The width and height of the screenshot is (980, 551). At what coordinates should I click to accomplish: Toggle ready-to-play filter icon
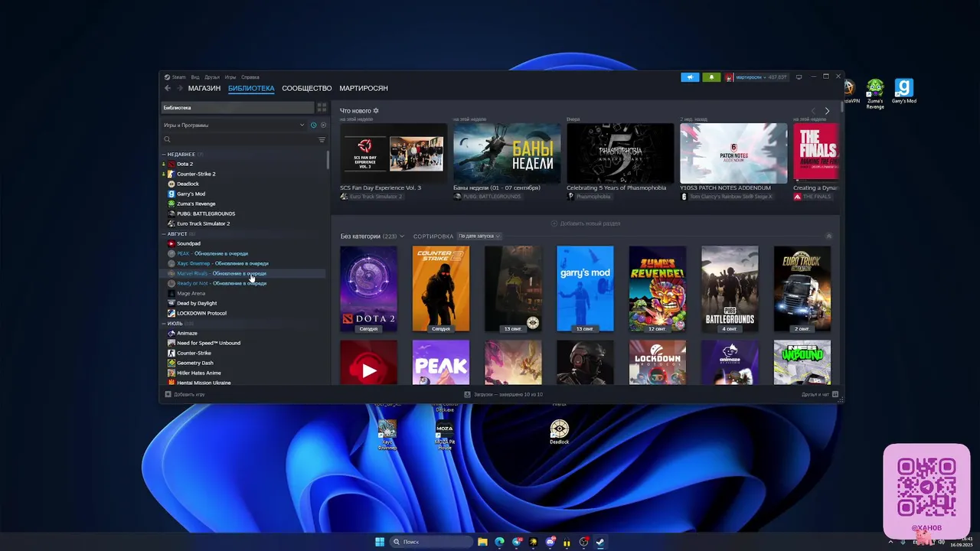tap(323, 125)
